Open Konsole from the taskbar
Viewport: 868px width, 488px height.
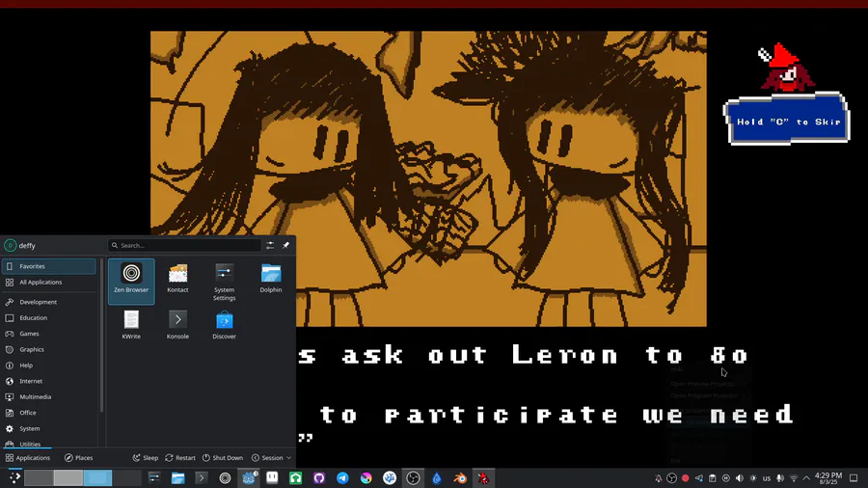[202, 478]
